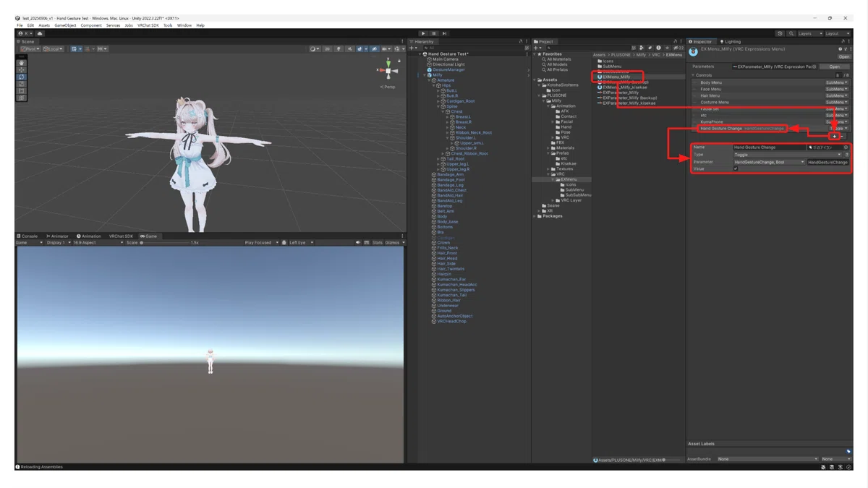Viewport: 868px width, 488px height.
Task: Click the Open button beside Parameters
Action: tap(835, 67)
